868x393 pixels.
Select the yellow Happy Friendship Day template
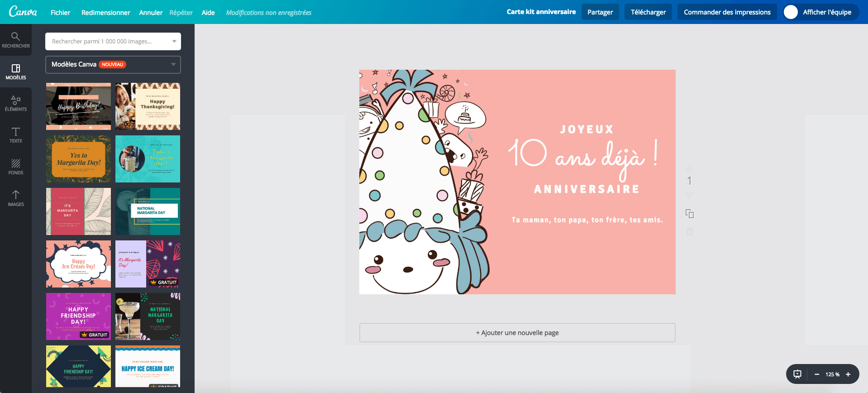coord(78,366)
